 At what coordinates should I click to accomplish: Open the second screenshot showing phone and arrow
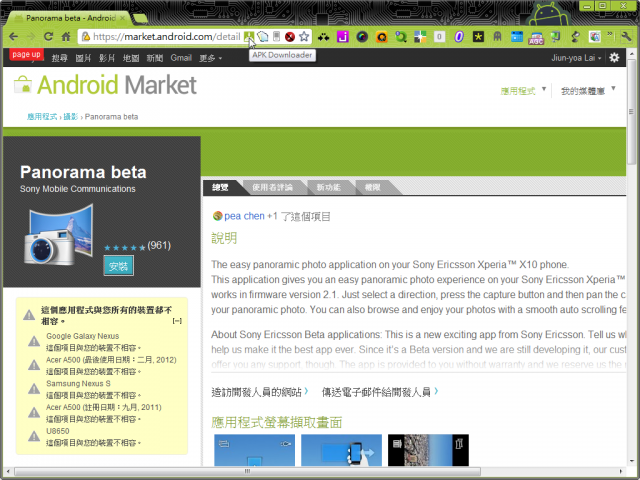341,450
